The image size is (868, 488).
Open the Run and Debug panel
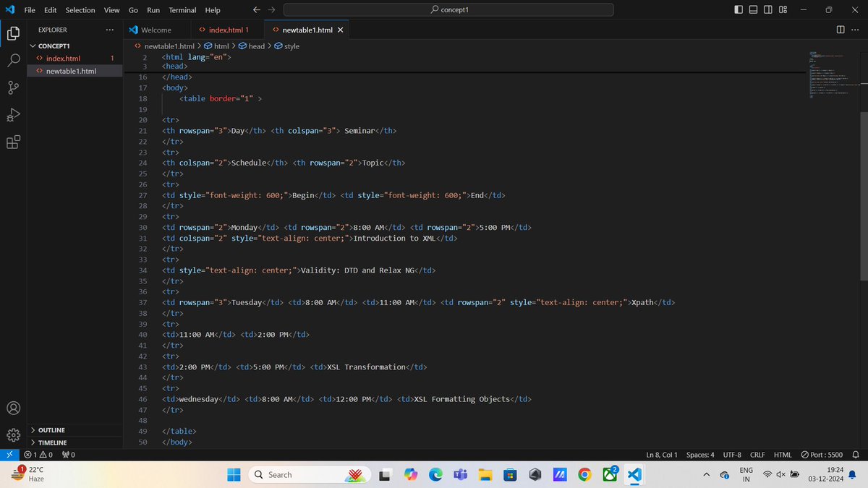(x=13, y=115)
